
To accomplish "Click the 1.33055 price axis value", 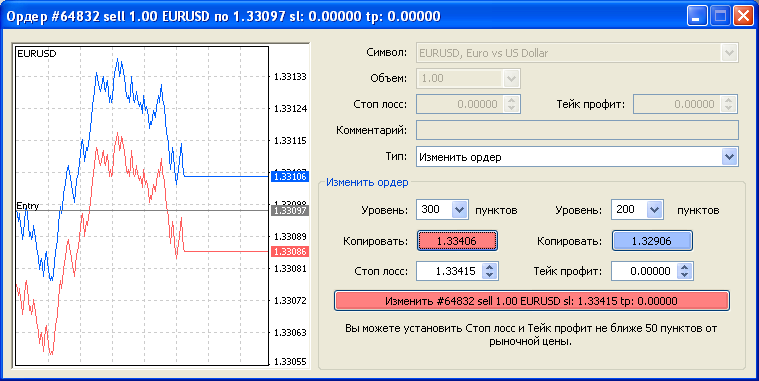I will tap(290, 362).
